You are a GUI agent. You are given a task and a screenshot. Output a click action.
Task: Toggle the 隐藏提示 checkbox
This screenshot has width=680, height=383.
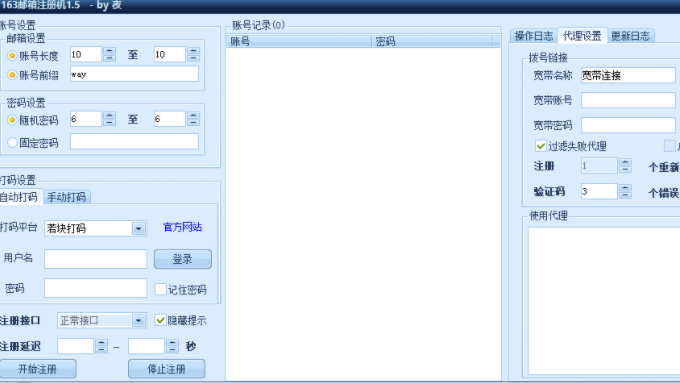coord(160,321)
